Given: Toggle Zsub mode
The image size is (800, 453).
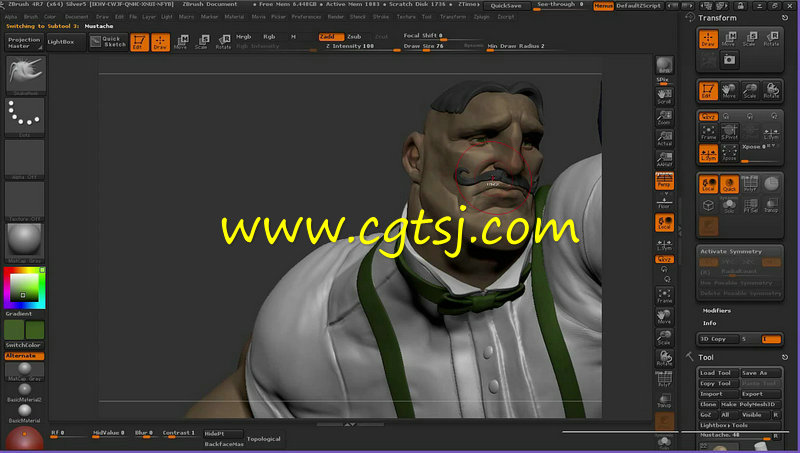Looking at the screenshot, I should click(354, 37).
